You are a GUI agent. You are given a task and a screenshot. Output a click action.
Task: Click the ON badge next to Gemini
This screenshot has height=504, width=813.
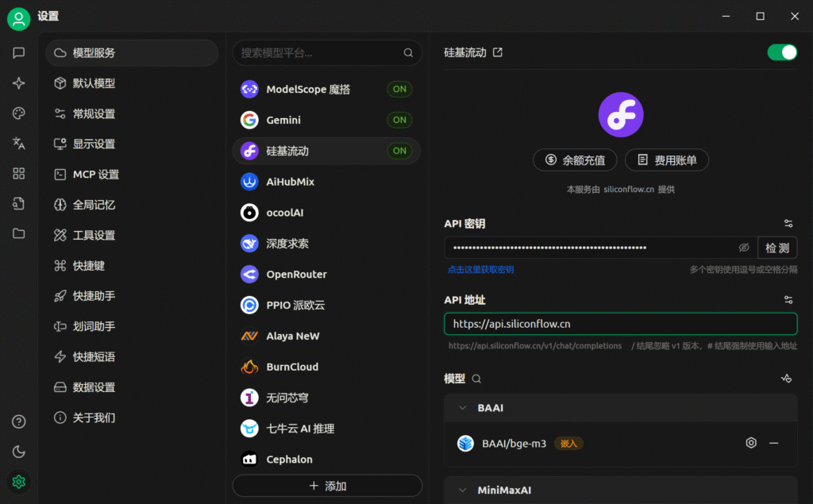[399, 120]
